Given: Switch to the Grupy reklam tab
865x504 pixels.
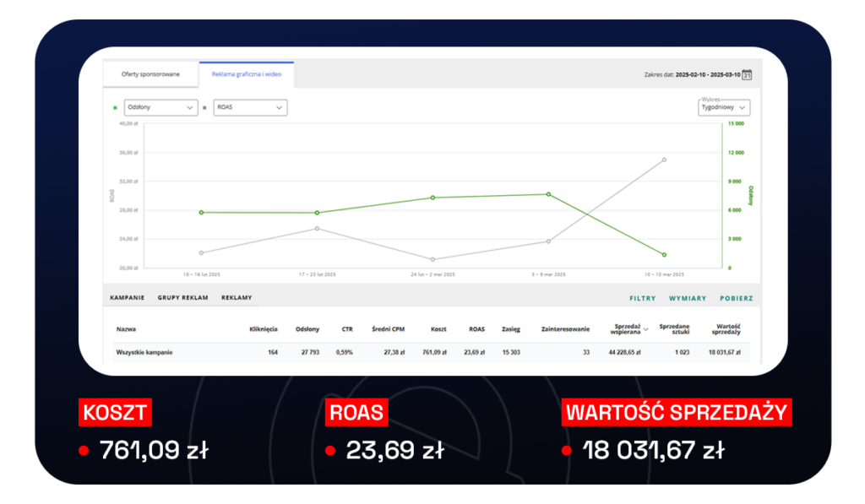Looking at the screenshot, I should tap(182, 298).
